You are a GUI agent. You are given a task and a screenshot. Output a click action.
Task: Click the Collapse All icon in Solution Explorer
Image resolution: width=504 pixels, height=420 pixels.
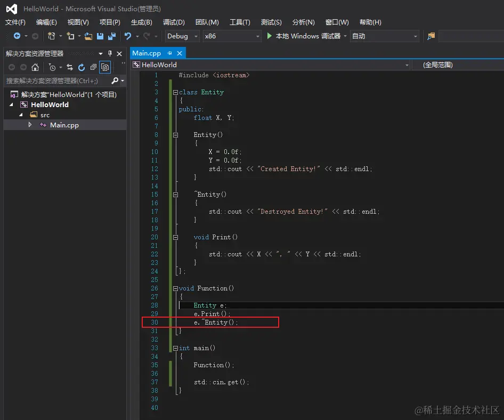click(93, 67)
